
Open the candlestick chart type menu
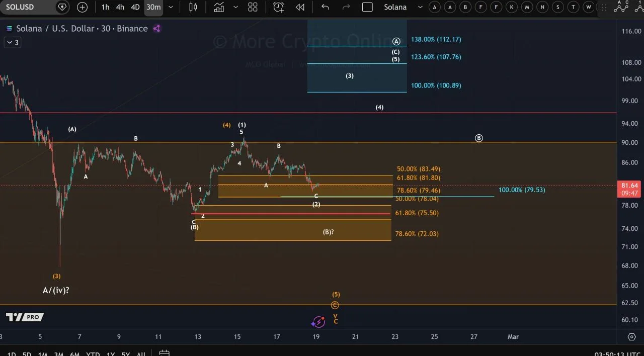pyautogui.click(x=193, y=7)
